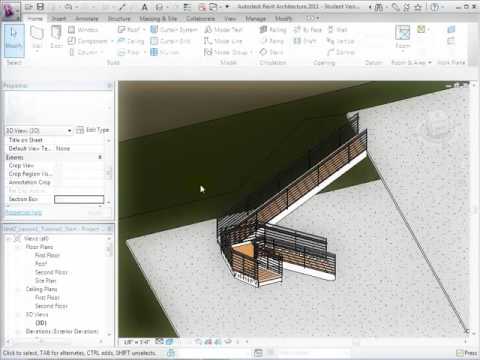Choose the Railing tool
The height and width of the screenshot is (360, 480).
tap(273, 30)
